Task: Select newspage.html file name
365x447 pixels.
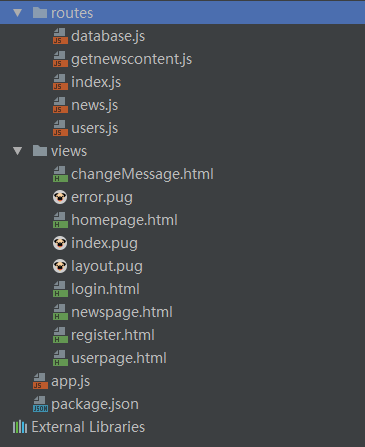Action: pyautogui.click(x=122, y=312)
